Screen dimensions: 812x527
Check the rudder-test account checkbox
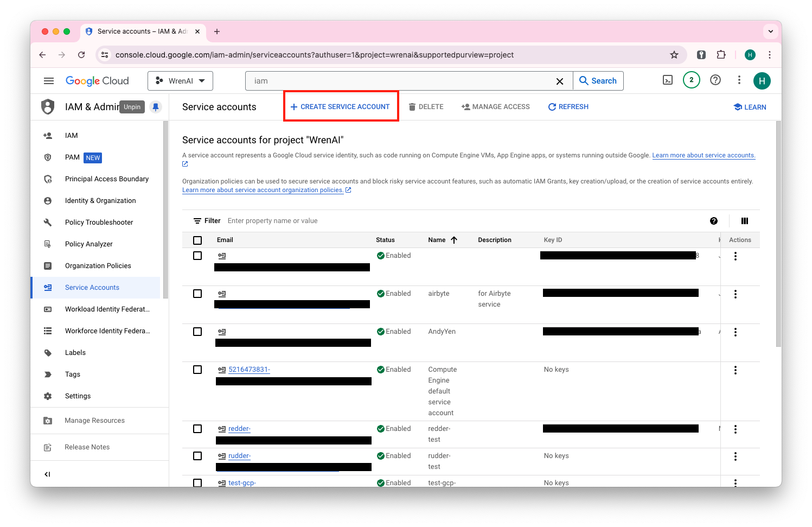click(x=197, y=456)
